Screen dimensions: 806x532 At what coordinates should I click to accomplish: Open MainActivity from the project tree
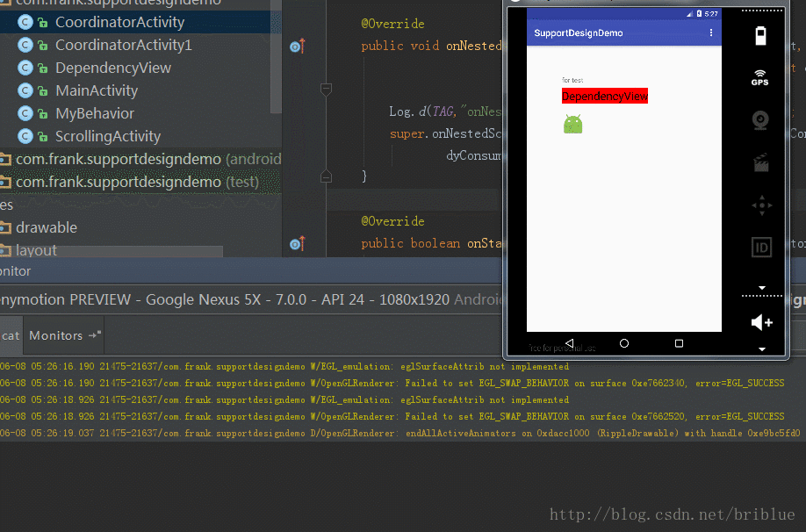(97, 91)
